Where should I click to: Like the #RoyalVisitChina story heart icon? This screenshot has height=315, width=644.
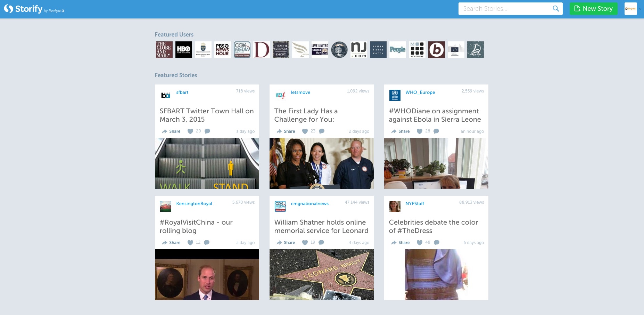190,243
